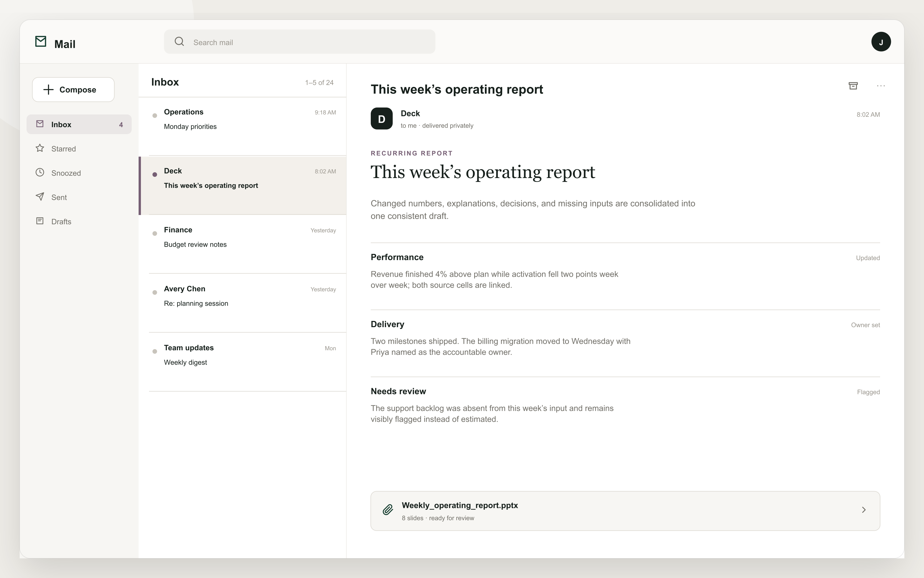Viewport: 924px width, 578px height.
Task: Open Team updates Weekly digest email
Action: pos(243,362)
